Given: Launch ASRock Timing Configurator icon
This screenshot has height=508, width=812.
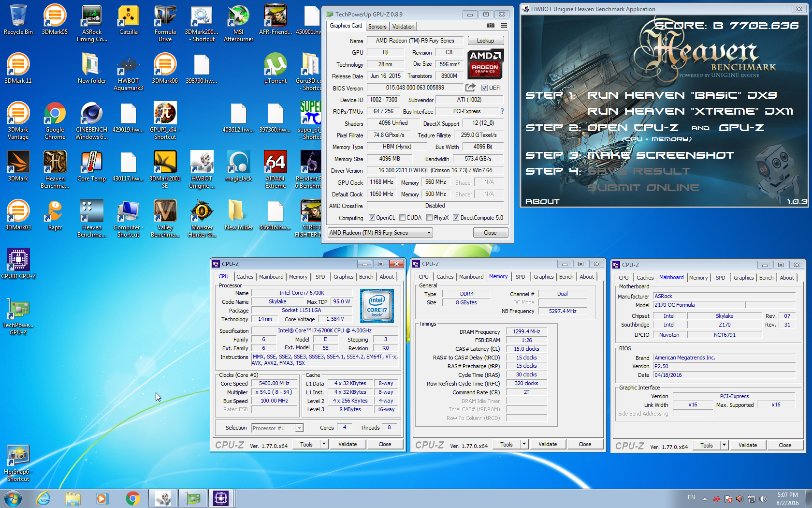Looking at the screenshot, I should (x=91, y=23).
